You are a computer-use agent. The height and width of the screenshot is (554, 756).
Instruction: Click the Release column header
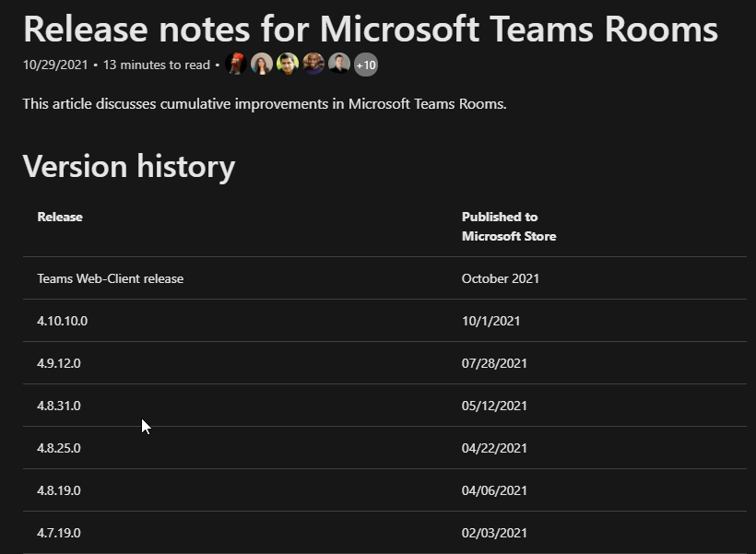click(60, 217)
